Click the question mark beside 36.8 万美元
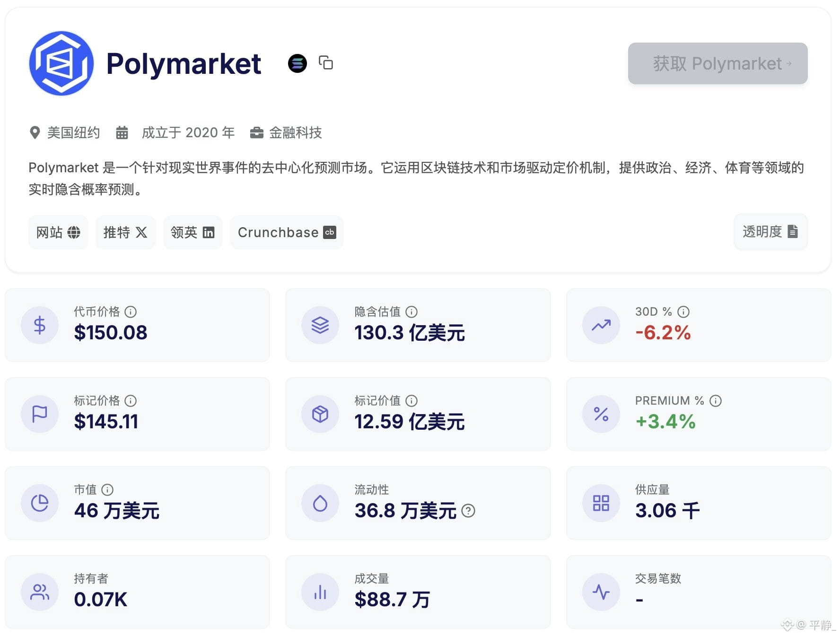This screenshot has width=840, height=637. point(468,511)
